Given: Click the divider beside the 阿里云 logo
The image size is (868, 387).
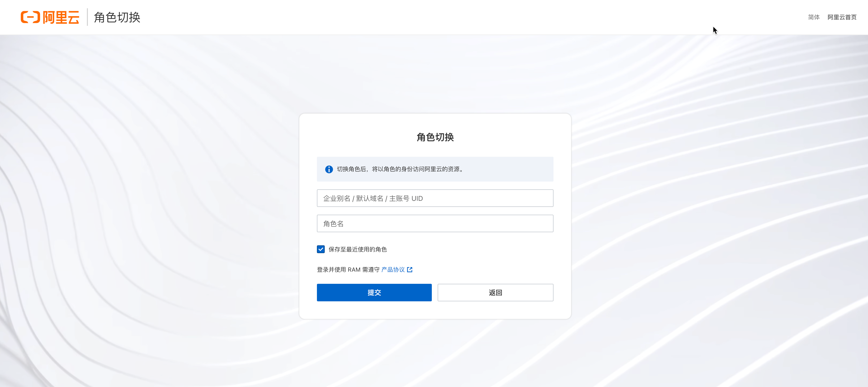Looking at the screenshot, I should point(87,17).
